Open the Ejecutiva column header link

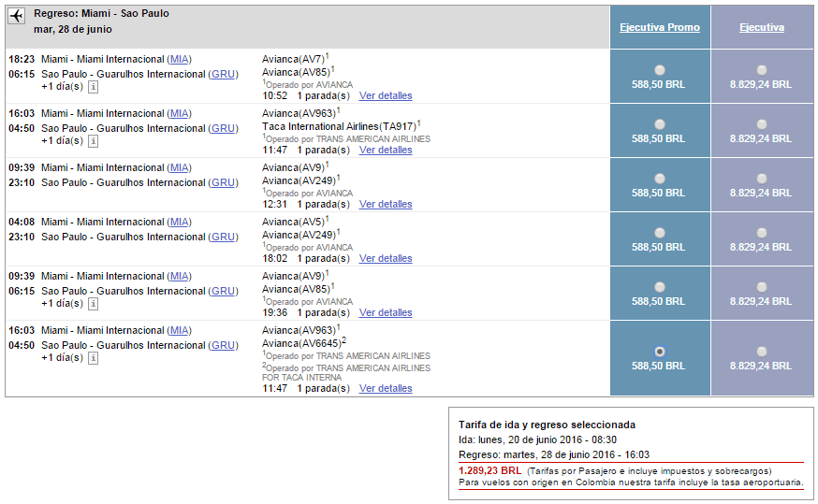pyautogui.click(x=762, y=28)
